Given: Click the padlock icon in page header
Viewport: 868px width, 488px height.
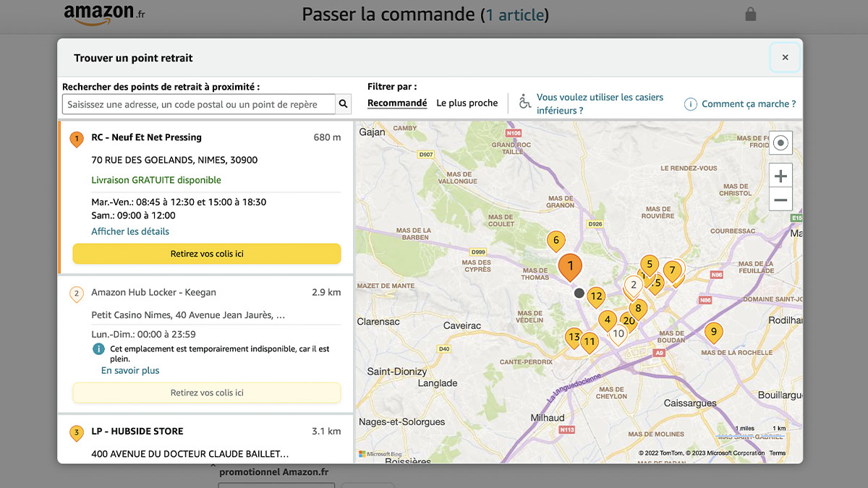Looking at the screenshot, I should point(751,14).
